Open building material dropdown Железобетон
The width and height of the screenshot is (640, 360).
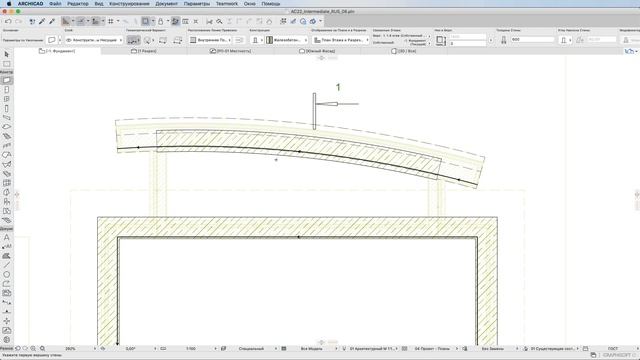point(287,40)
